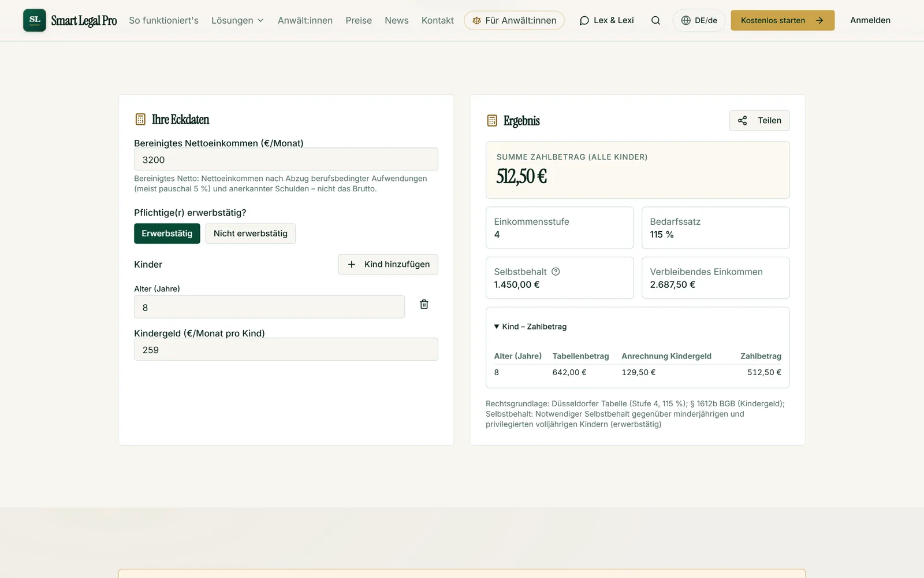
Task: Collapse the Kind – Zahlbetrag section
Action: point(530,327)
